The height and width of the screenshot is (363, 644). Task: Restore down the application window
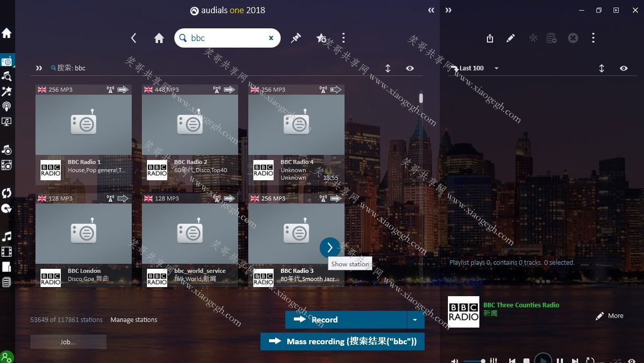tap(598, 10)
